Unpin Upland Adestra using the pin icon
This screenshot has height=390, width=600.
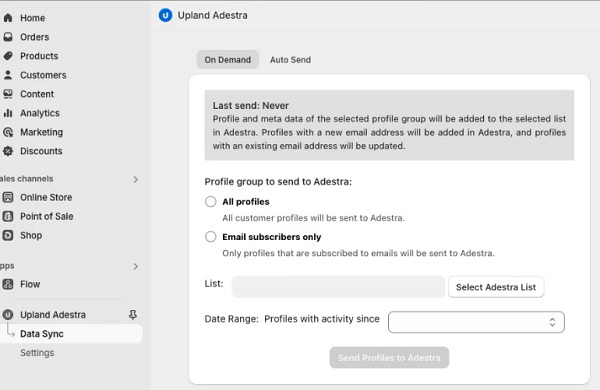[x=132, y=315]
